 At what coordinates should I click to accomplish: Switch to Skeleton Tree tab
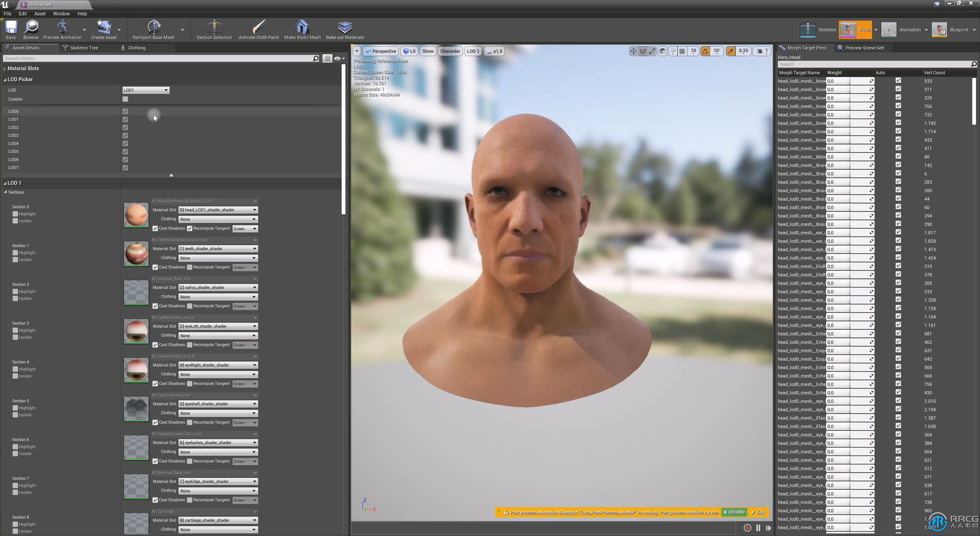[84, 48]
